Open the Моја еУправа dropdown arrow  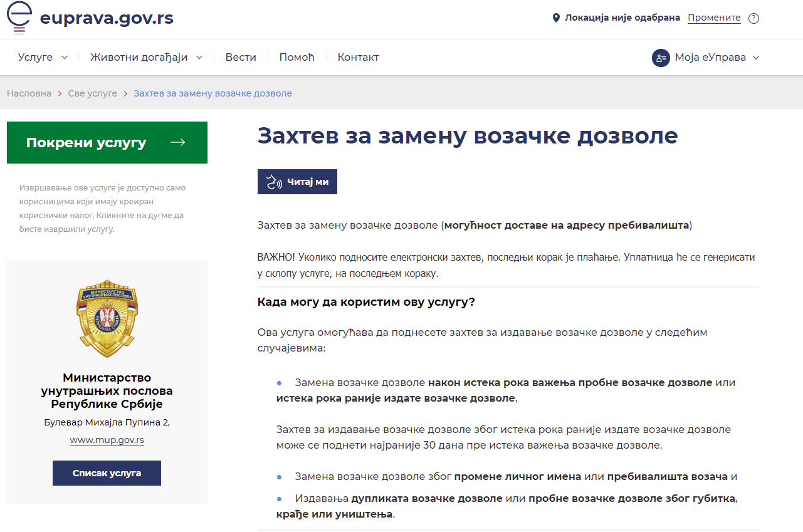pyautogui.click(x=756, y=58)
